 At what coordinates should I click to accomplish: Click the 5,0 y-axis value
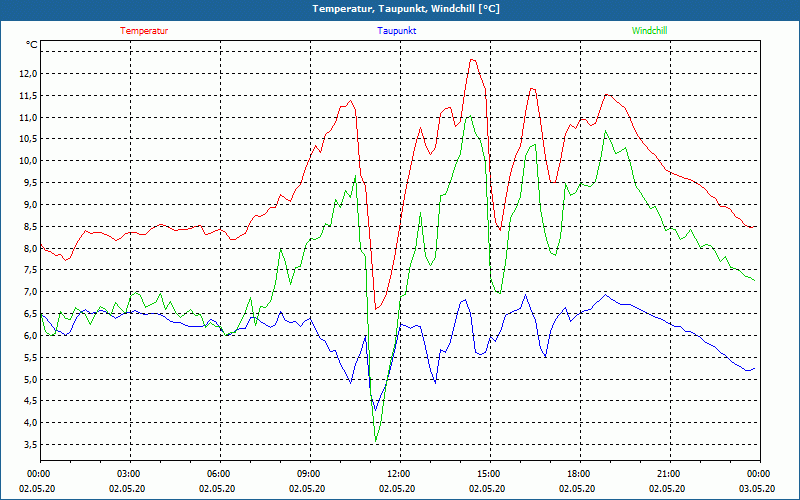tap(30, 379)
